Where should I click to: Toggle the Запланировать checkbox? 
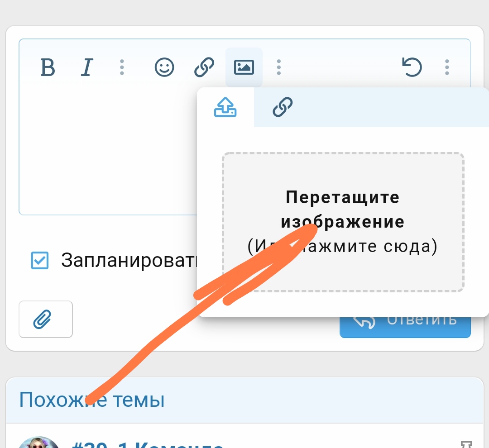[x=40, y=260]
